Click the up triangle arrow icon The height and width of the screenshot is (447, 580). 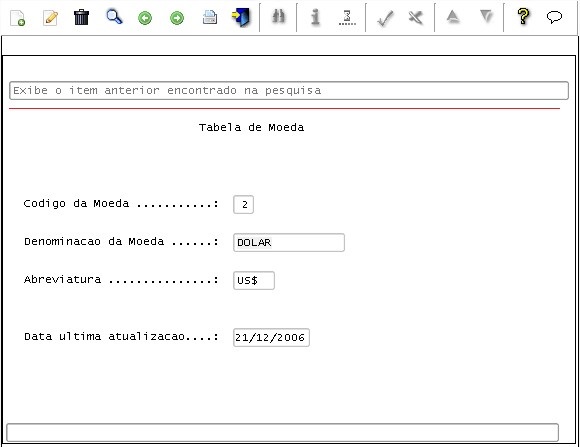coord(453,17)
